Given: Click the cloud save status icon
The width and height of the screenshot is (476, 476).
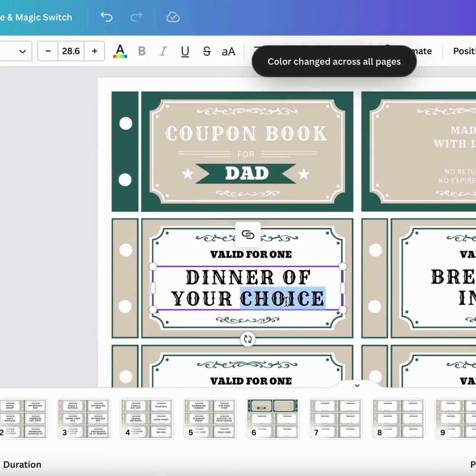Looking at the screenshot, I should coord(173,17).
